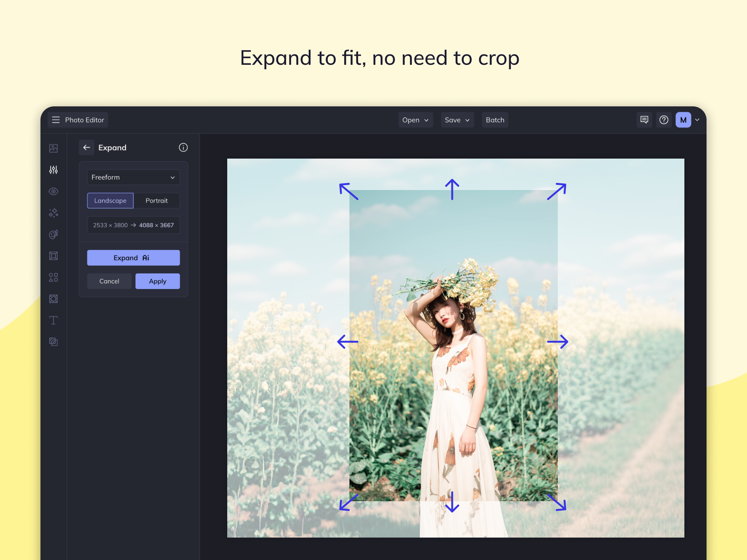747x560 pixels.
Task: Open the Textures sidebar icon
Action: (53, 299)
